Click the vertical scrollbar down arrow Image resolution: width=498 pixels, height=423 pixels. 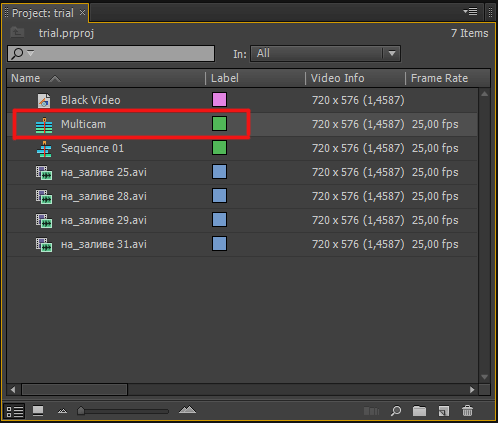point(484,377)
